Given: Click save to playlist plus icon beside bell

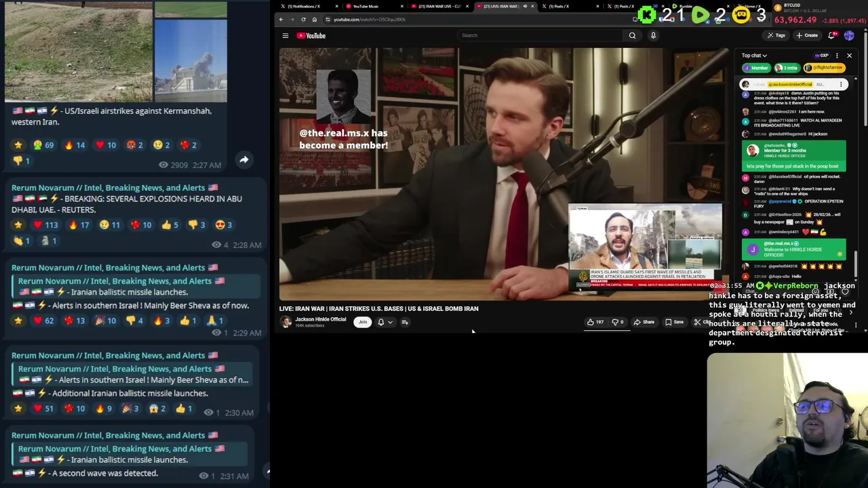Looking at the screenshot, I should [405, 322].
